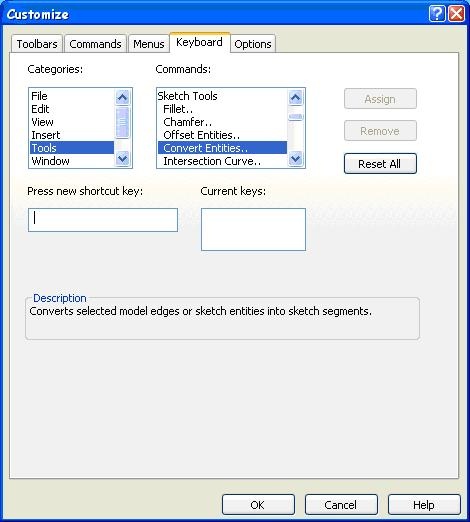Select Offset Entities.. command
Screen dimensions: 470x522
(222, 135)
